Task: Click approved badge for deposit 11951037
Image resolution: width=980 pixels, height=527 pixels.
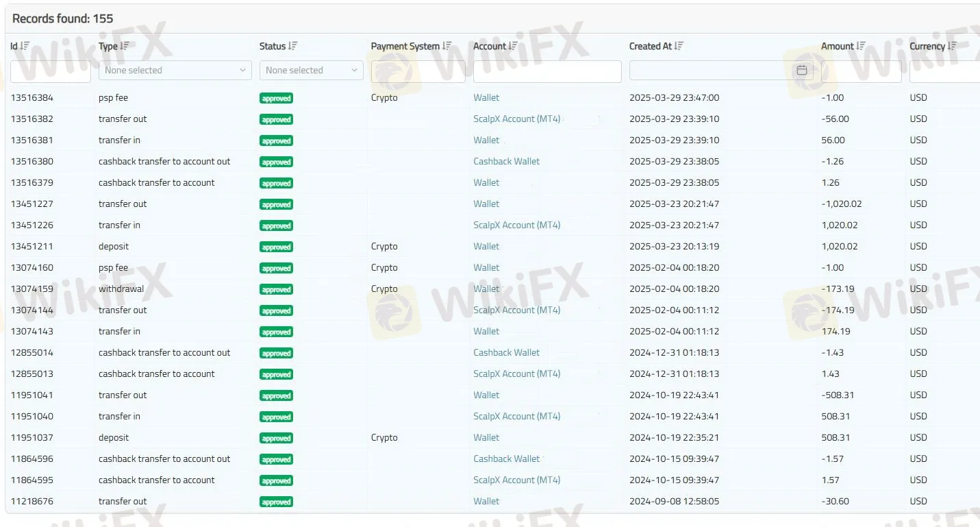Action: coord(276,438)
